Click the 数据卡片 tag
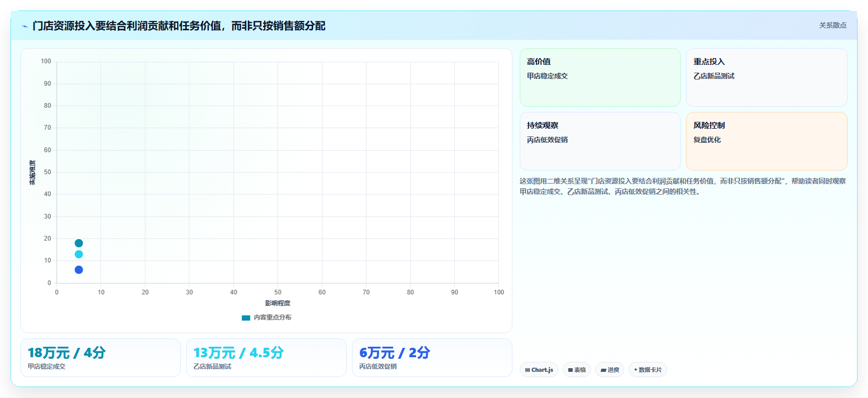This screenshot has height=398, width=868. click(648, 370)
